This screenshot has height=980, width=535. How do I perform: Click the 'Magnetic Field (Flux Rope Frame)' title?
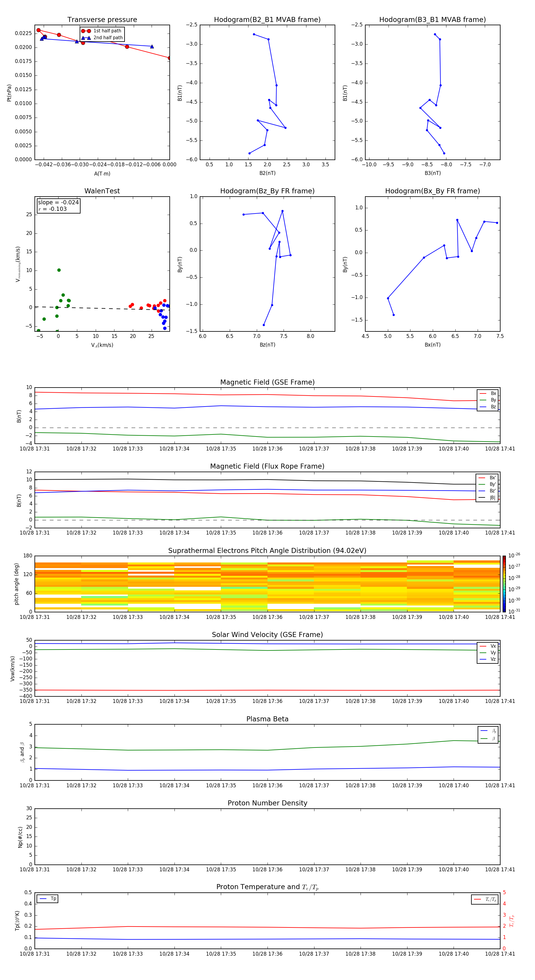(x=267, y=466)
